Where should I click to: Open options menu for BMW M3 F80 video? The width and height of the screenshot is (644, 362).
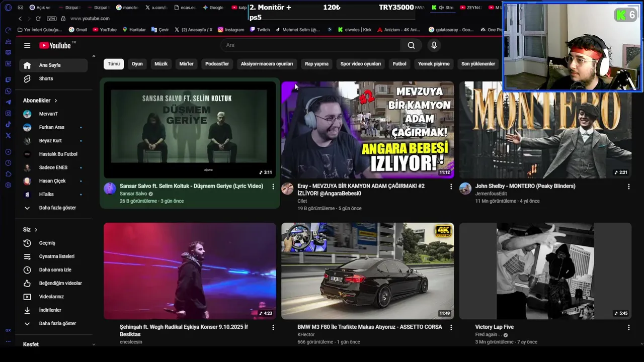tap(451, 327)
